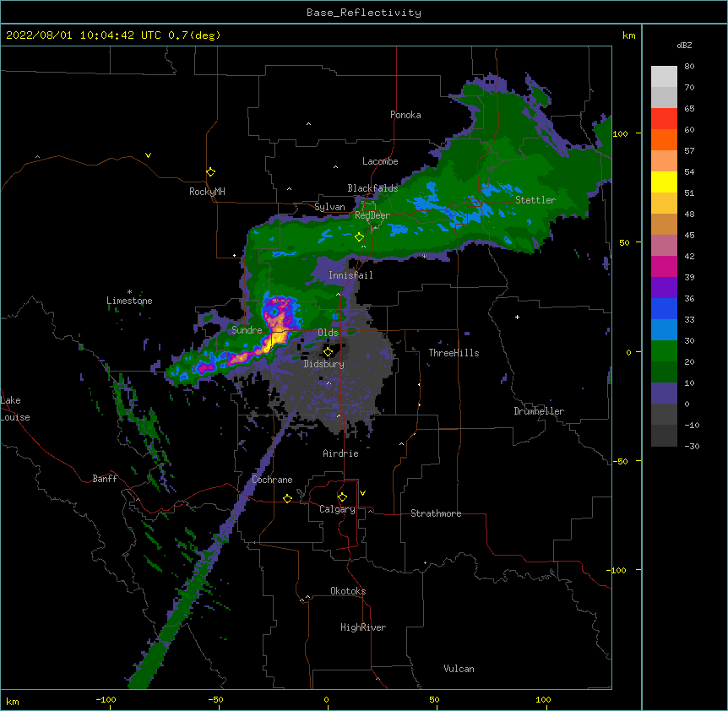This screenshot has width=728, height=711.
Task: Select the purple 36–39 dBZ legend swatch
Action: [664, 288]
